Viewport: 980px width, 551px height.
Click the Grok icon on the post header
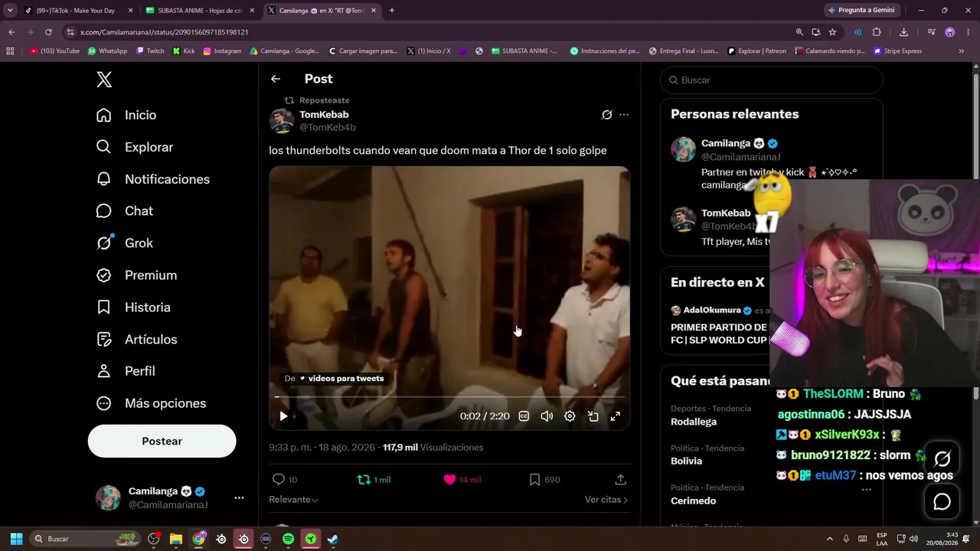coord(607,115)
